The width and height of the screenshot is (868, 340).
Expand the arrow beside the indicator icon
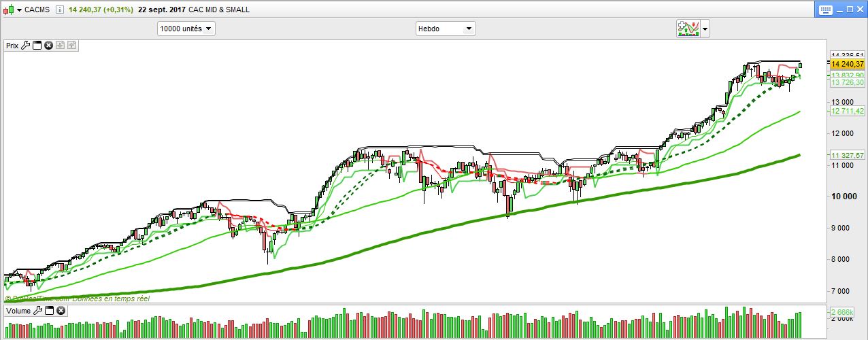pos(705,29)
